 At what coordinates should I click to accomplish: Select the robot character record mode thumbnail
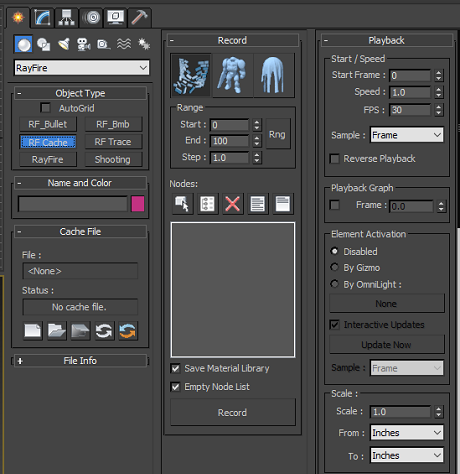[233, 75]
